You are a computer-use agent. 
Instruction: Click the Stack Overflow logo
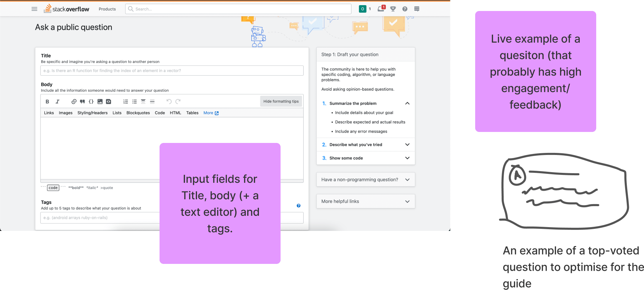[x=66, y=9]
